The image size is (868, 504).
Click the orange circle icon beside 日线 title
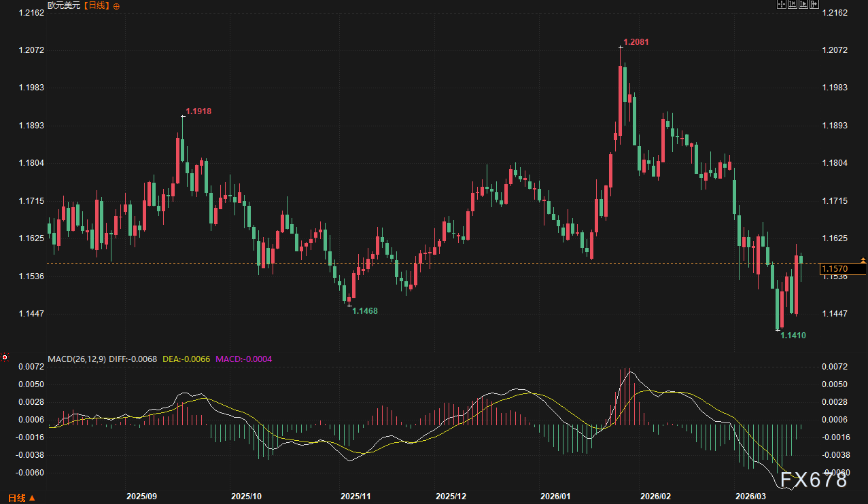point(116,5)
